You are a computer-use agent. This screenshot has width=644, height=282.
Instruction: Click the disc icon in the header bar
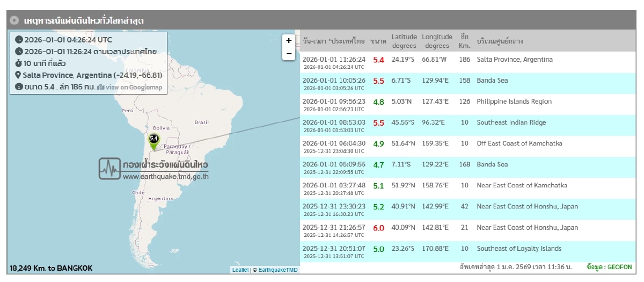point(14,20)
